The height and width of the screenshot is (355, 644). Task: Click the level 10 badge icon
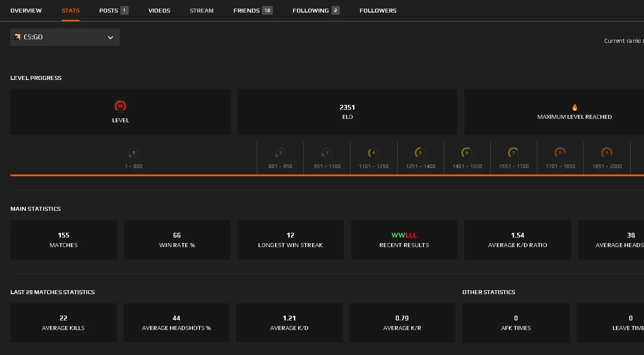pos(120,106)
